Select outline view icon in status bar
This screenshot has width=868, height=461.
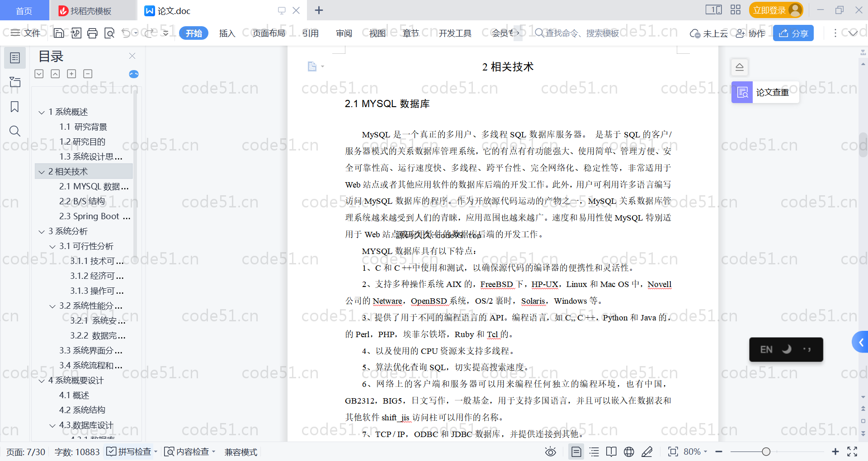click(x=594, y=452)
